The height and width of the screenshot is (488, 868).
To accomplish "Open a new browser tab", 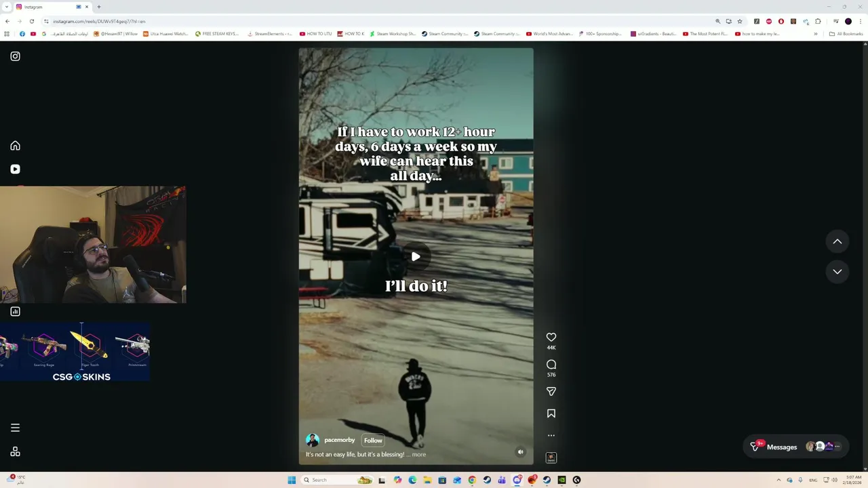I will point(99,7).
